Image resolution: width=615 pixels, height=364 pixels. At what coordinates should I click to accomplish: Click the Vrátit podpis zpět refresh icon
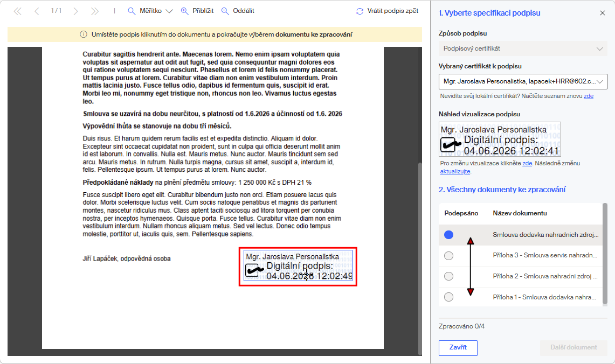coord(360,11)
